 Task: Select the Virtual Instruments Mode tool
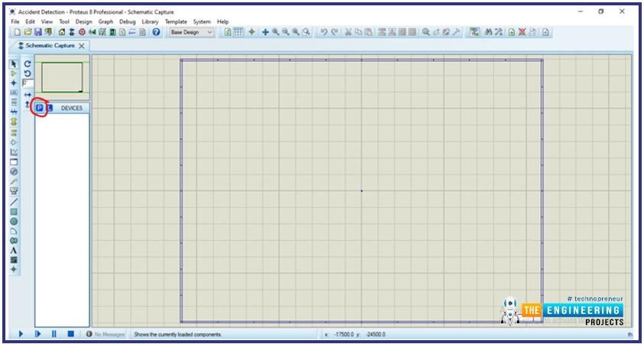[x=14, y=191]
